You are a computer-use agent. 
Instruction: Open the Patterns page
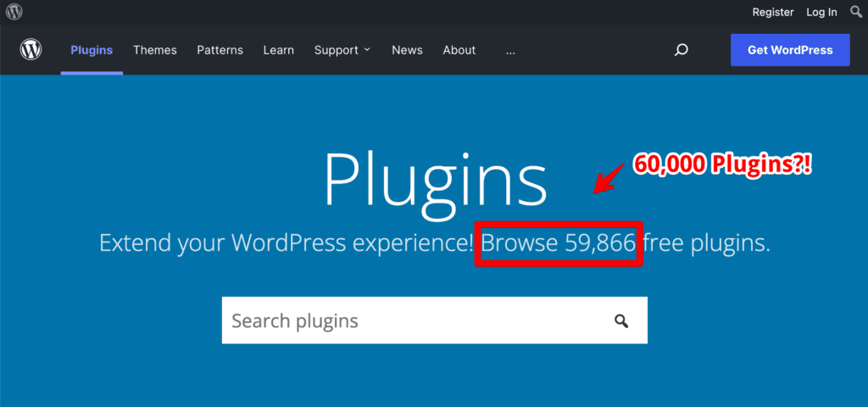(220, 50)
